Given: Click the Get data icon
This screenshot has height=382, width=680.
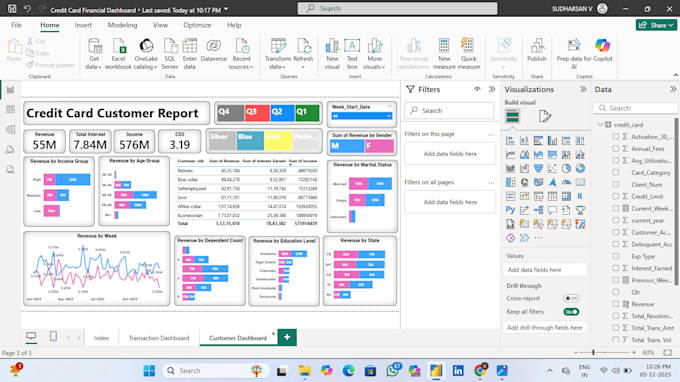Looking at the screenshot, I should [94, 46].
